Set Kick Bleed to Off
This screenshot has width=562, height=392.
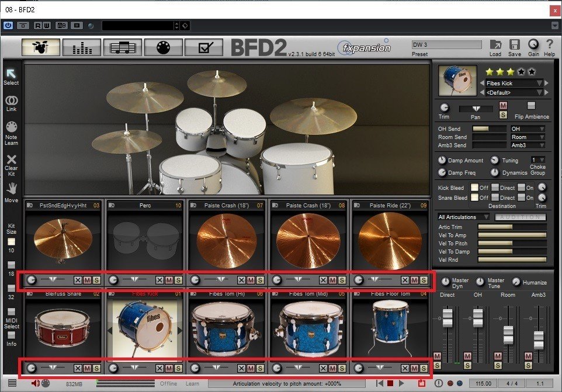pyautogui.click(x=474, y=188)
